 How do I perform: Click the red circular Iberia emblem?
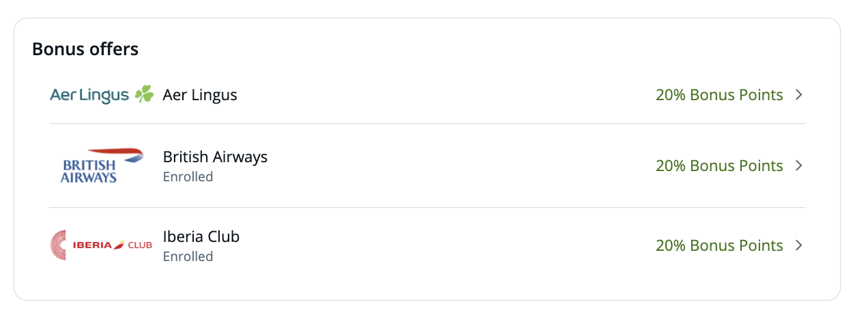click(59, 245)
